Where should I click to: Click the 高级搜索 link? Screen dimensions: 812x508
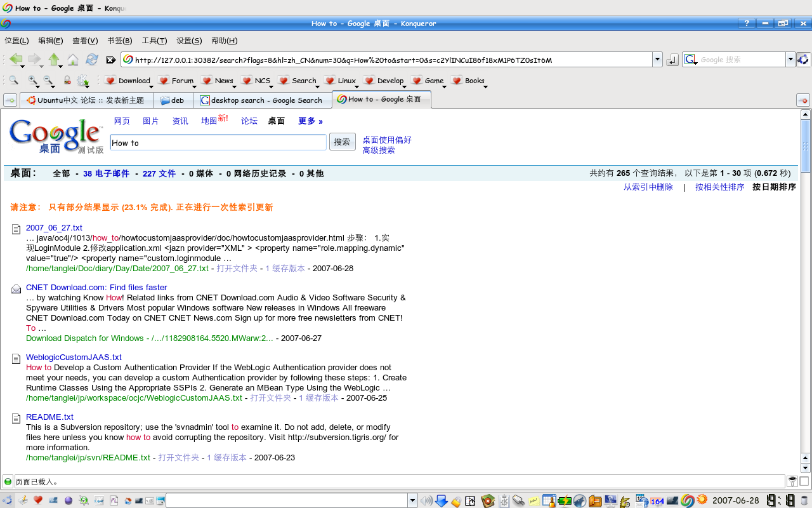(379, 150)
